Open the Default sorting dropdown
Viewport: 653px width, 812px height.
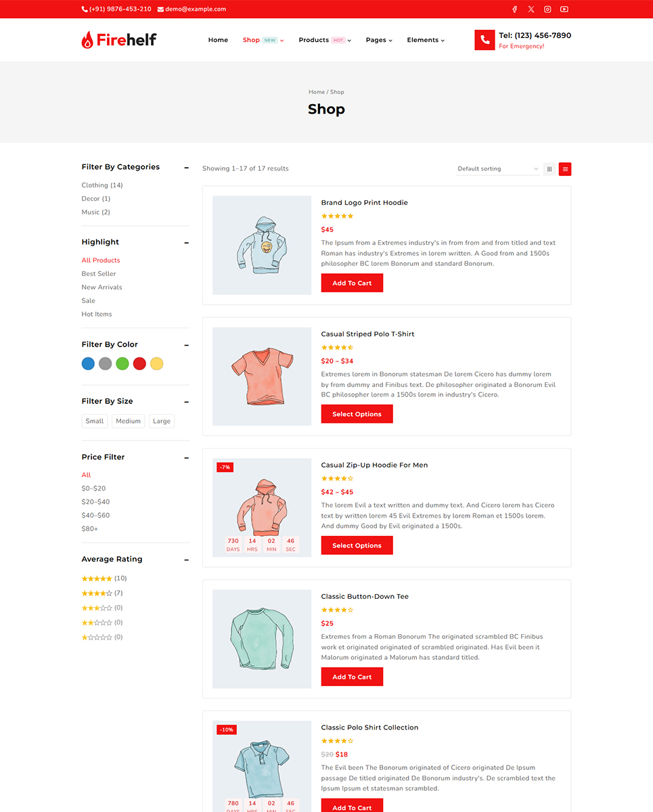(497, 169)
